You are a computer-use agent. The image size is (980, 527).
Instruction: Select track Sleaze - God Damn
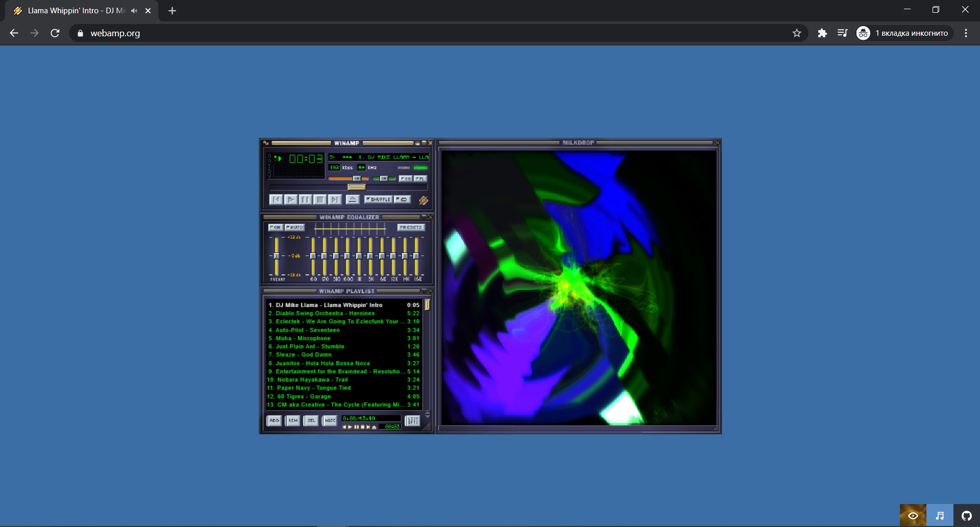(344, 355)
